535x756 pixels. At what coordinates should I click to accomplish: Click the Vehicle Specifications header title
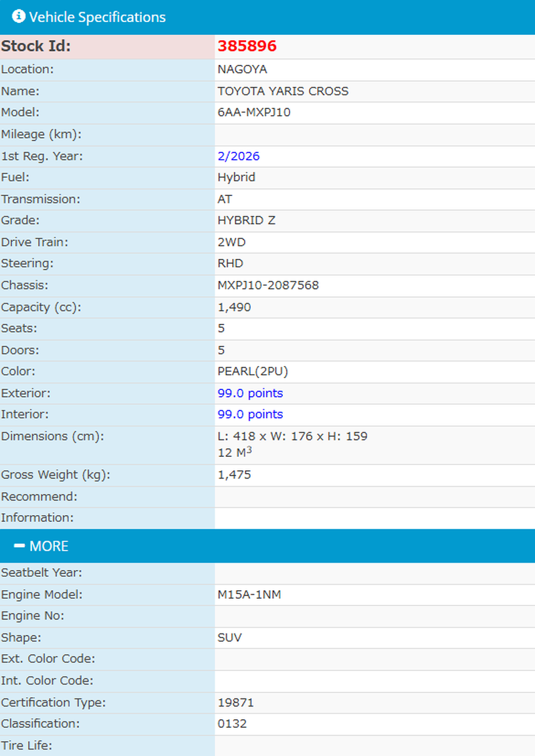pyautogui.click(x=98, y=17)
